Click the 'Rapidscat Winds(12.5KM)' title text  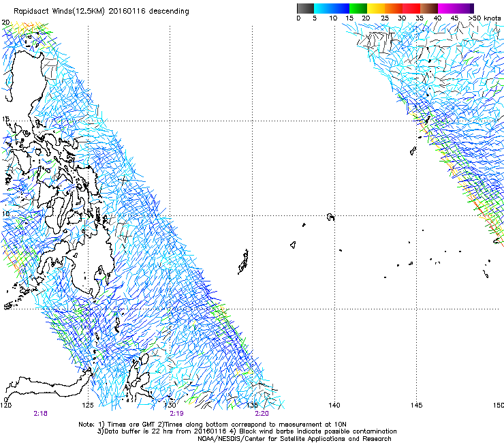[x=59, y=12]
